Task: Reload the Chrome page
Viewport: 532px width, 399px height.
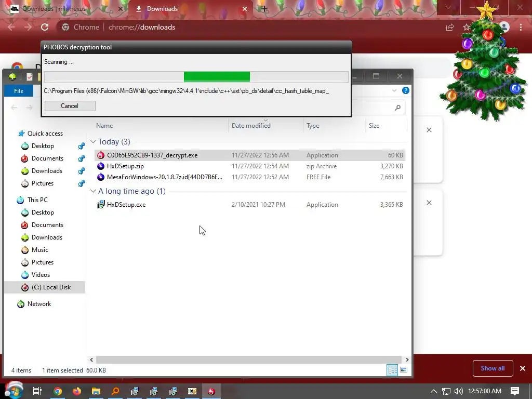Action: (45, 27)
